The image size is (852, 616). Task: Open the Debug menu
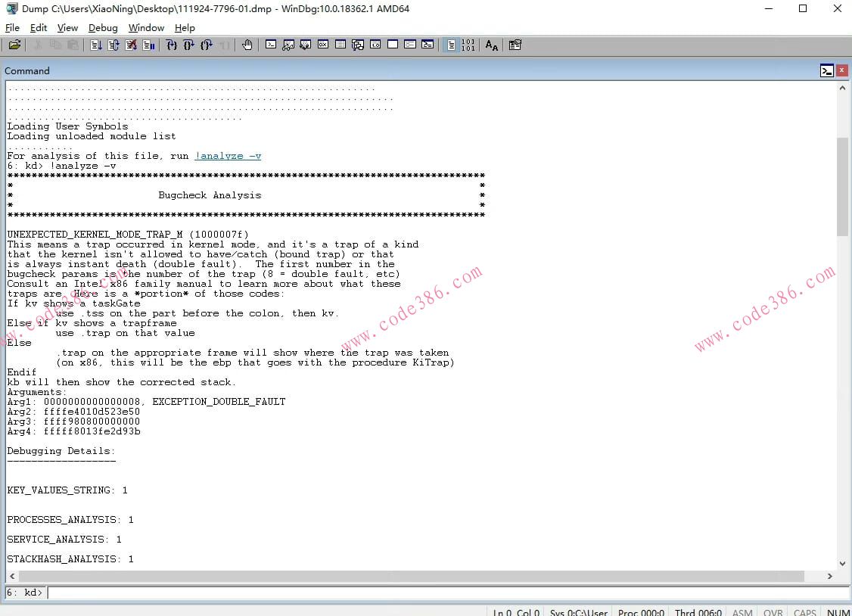click(103, 28)
